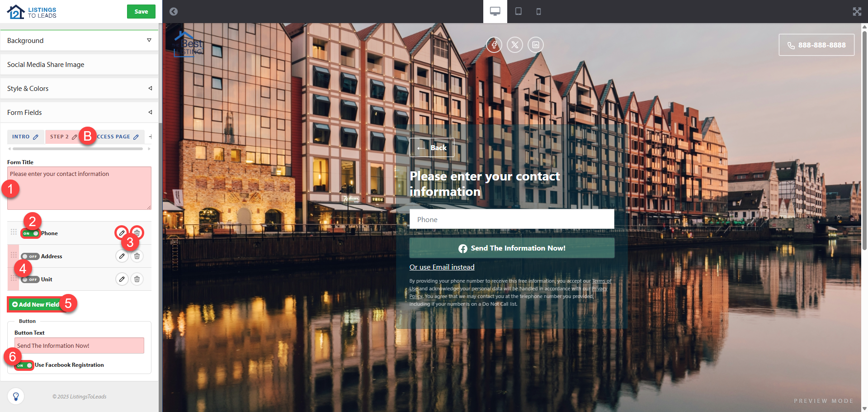Toggle the Phone field off
Screen dimensions: 868x412
coord(30,233)
